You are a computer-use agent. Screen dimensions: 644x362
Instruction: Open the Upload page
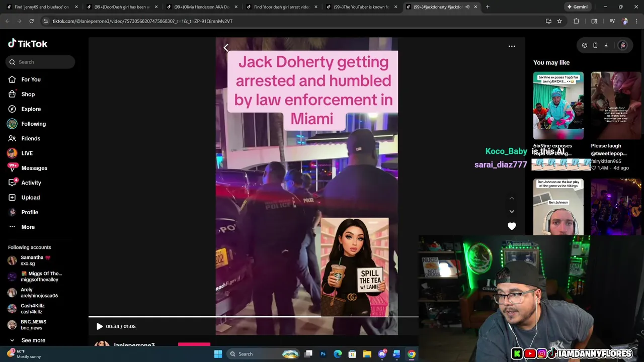click(x=30, y=198)
